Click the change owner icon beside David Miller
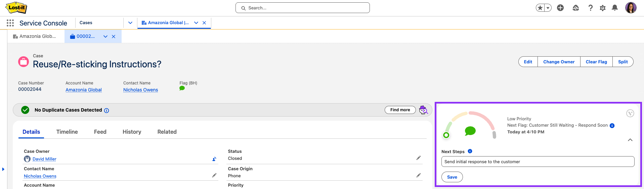Viewport: 644px width, 189px height. [x=214, y=159]
